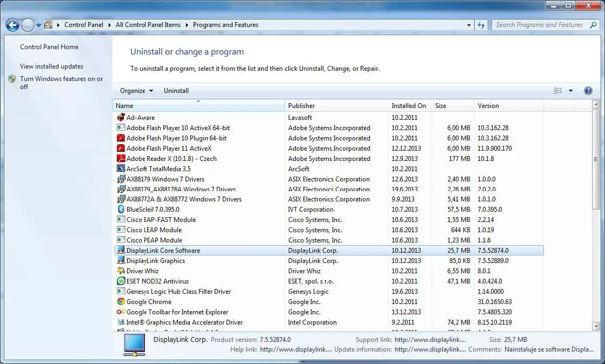Click the Ad-Aware program icon
The height and width of the screenshot is (364, 605).
(x=121, y=118)
